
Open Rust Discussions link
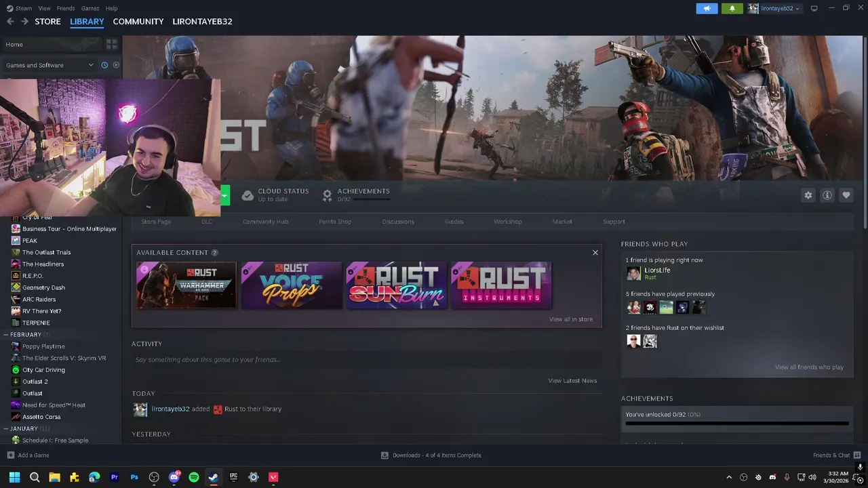click(398, 222)
